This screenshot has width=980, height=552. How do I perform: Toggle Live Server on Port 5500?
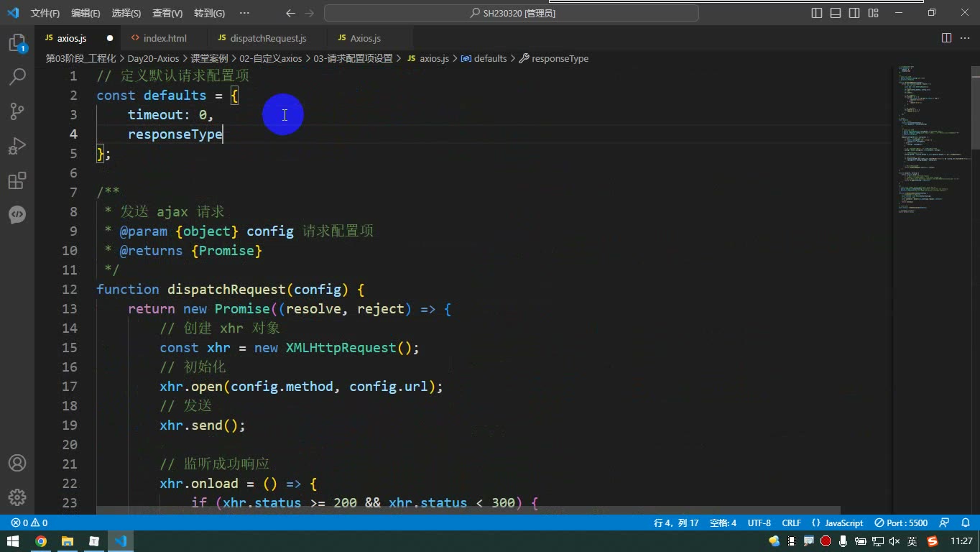(901, 523)
